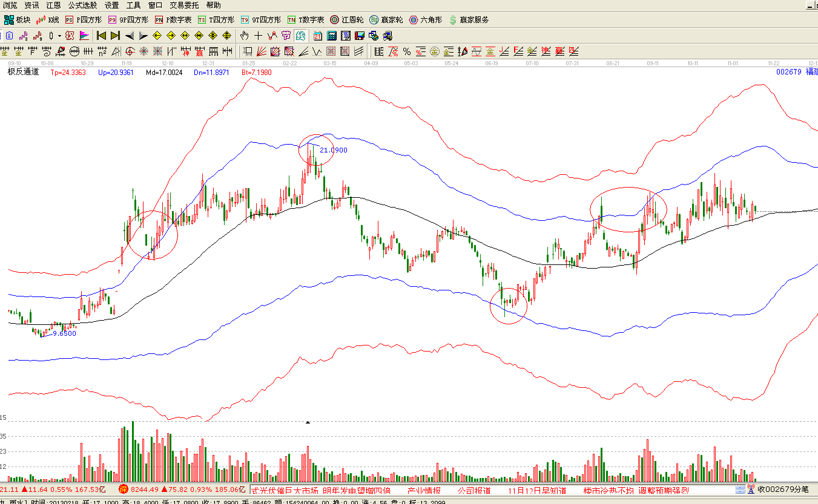The width and height of the screenshot is (818, 504).
Task: Click the 极反通道 indicator name label
Action: [x=23, y=72]
